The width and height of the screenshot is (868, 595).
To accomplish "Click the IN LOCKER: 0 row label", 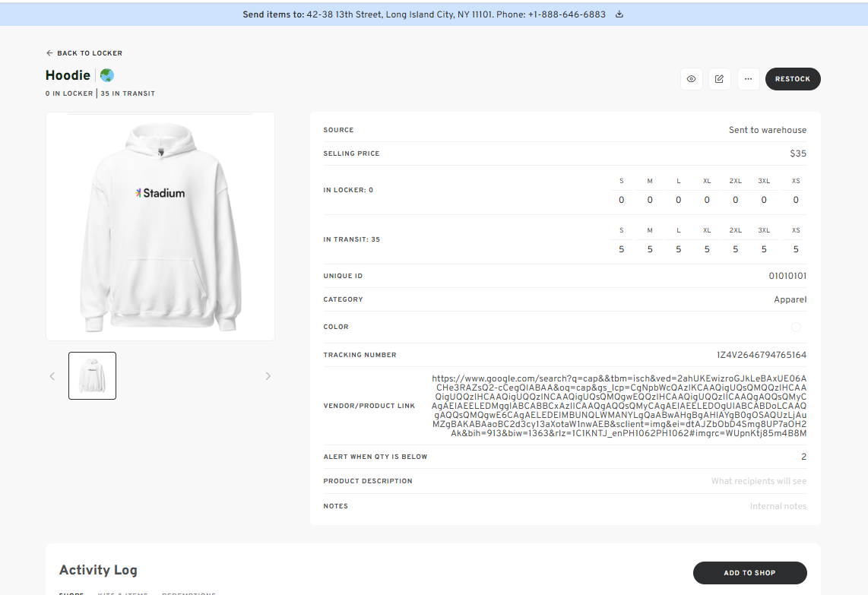I will [x=348, y=190].
